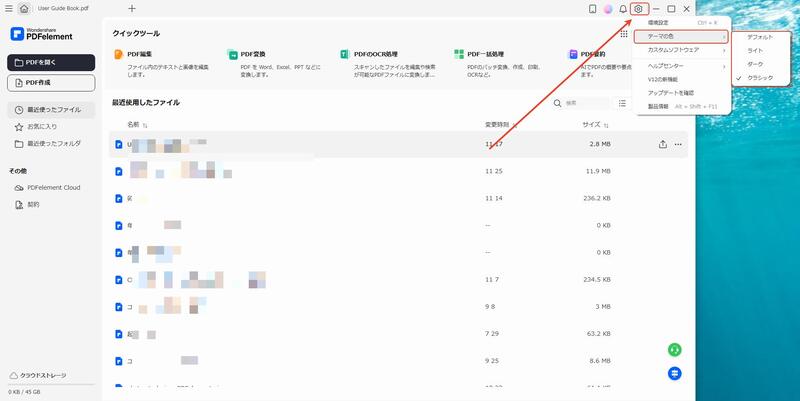The width and height of the screenshot is (800, 401).
Task: Click the mobile device icon in title bar
Action: [x=593, y=9]
